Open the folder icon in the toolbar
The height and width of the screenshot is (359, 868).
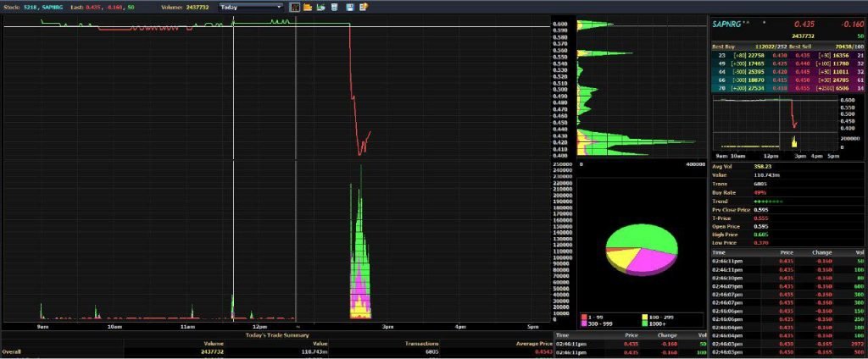[x=308, y=7]
